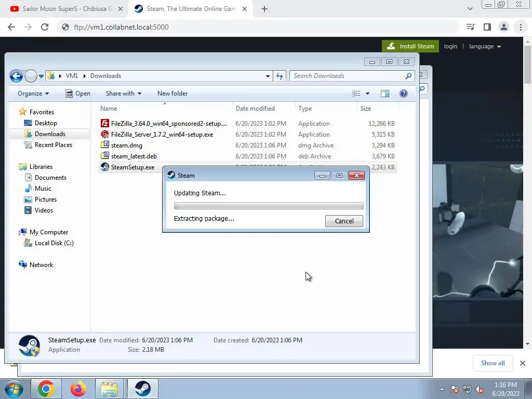Click the SteamSetup.exe file icon

pos(105,167)
